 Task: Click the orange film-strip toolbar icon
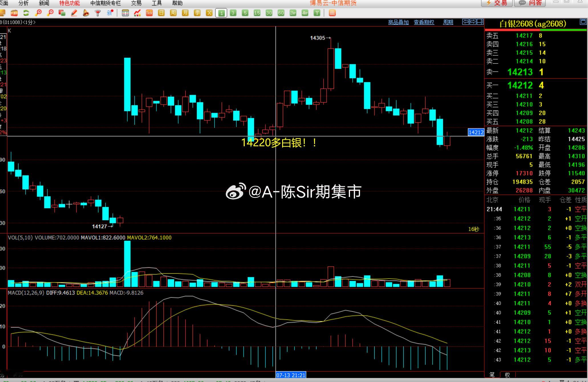14,13
